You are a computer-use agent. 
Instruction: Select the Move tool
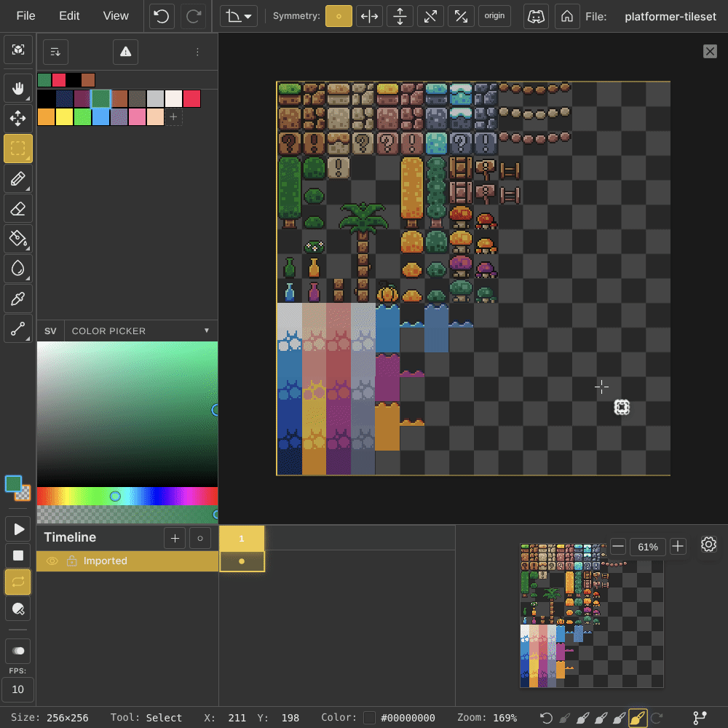(18, 118)
